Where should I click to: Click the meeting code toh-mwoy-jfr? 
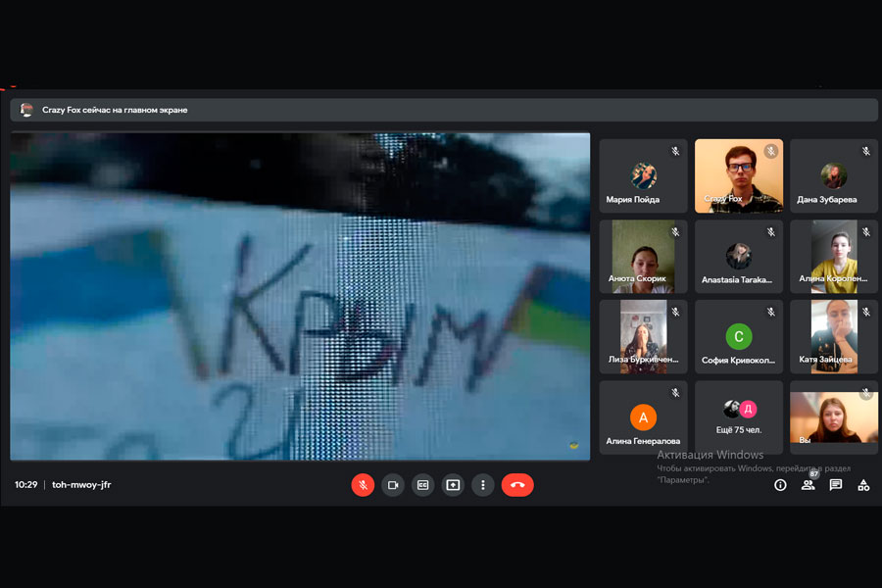click(x=81, y=484)
